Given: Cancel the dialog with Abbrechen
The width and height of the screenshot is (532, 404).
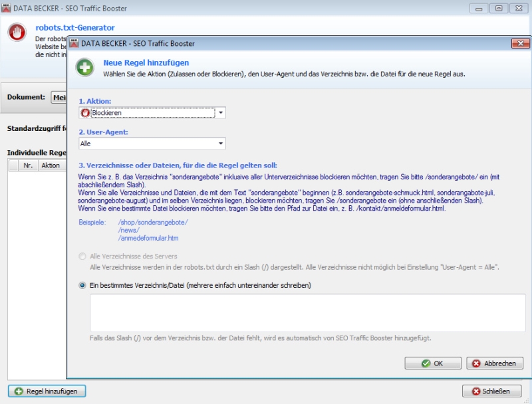Looking at the screenshot, I should 495,363.
